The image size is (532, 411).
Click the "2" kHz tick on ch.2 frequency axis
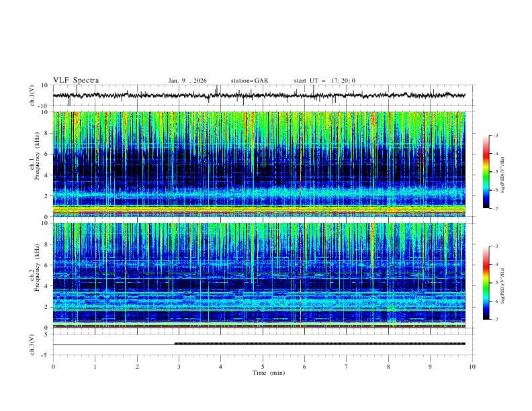[46, 307]
